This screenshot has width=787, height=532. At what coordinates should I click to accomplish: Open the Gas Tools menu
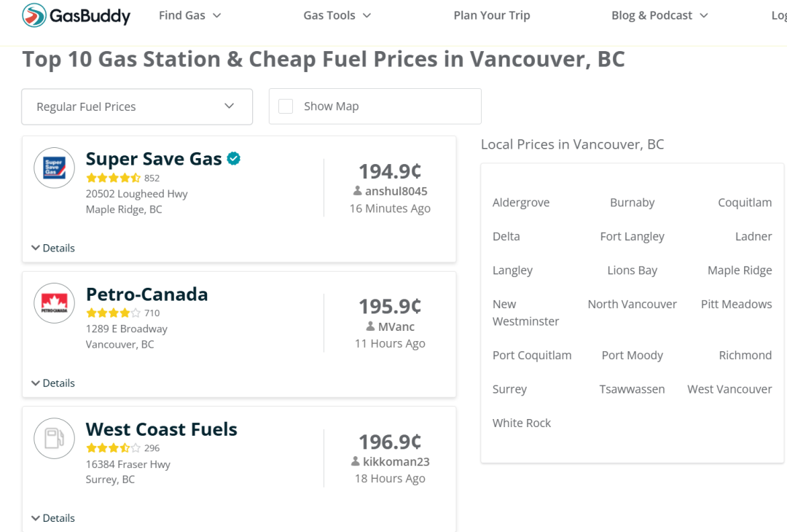[337, 15]
